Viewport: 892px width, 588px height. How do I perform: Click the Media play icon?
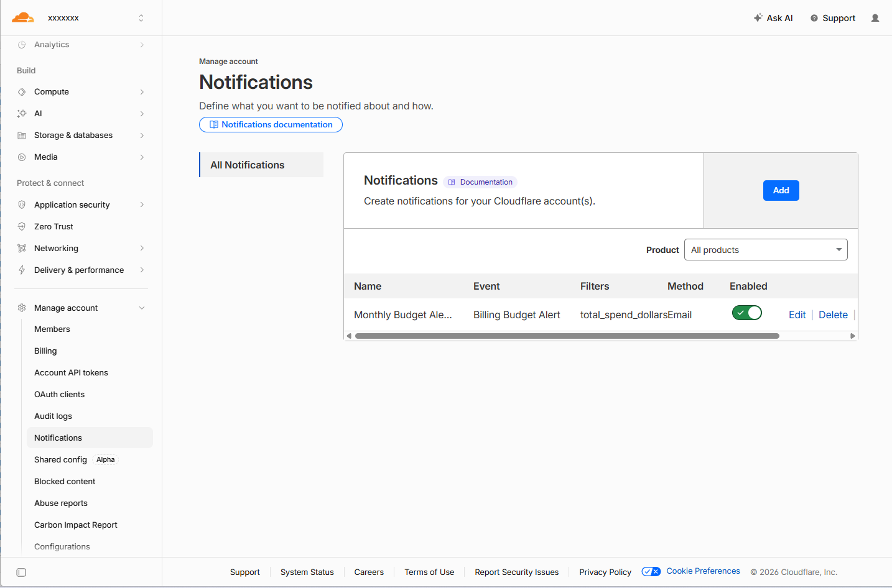(22, 157)
